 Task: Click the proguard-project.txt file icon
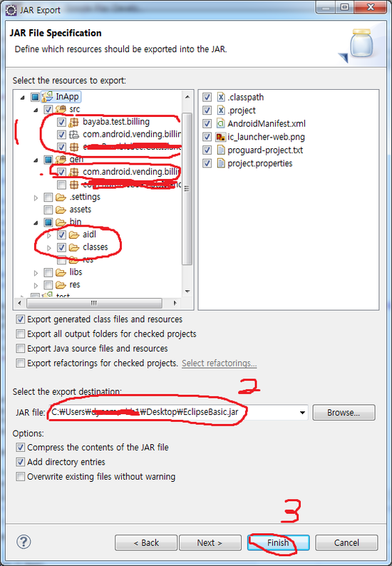[x=220, y=150]
